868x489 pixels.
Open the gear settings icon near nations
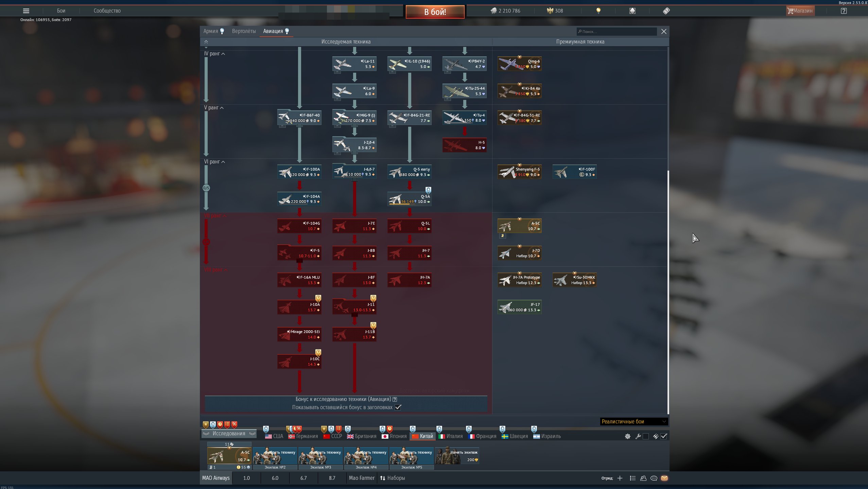[628, 436]
